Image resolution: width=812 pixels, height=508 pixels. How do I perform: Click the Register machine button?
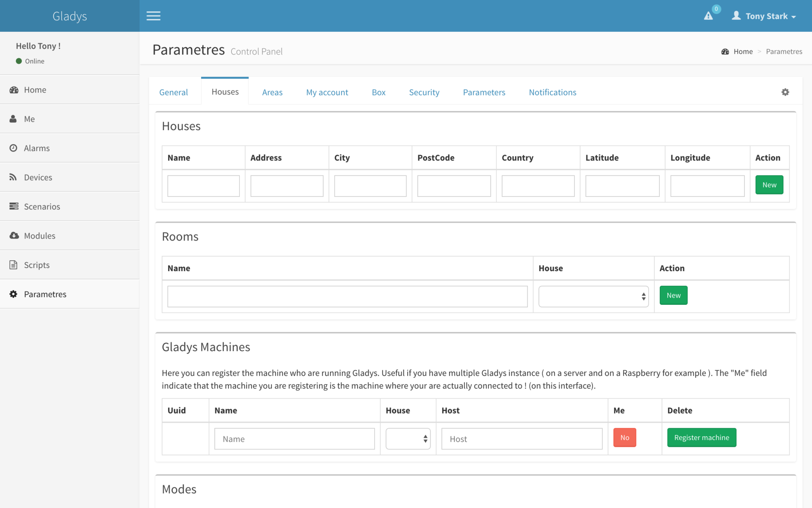[701, 437]
